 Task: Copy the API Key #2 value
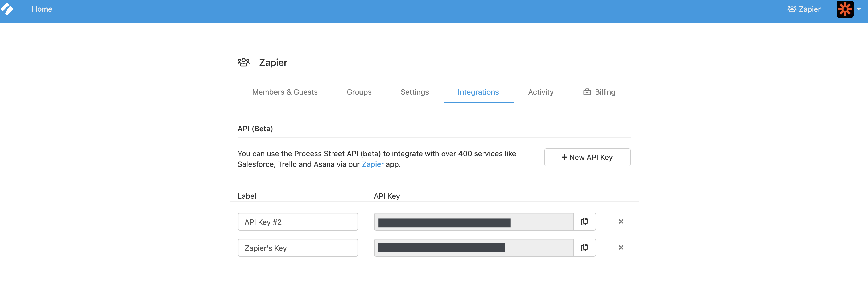coord(584,221)
